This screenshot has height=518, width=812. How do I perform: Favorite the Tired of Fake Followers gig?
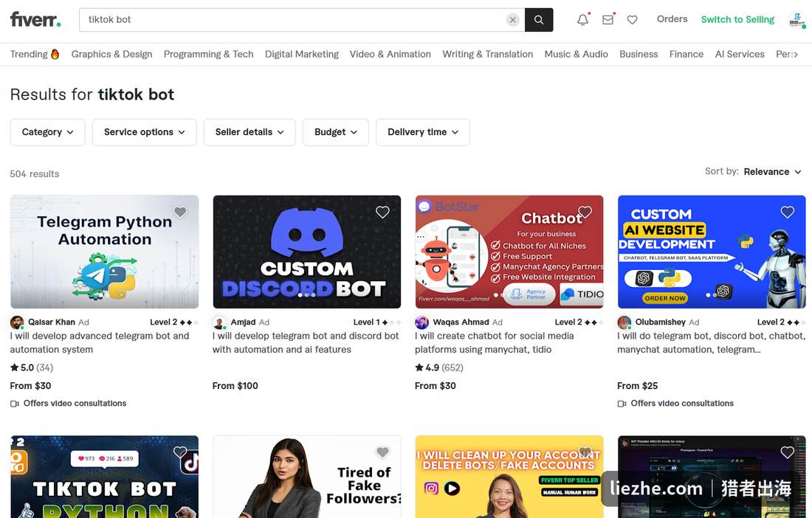coord(382,452)
